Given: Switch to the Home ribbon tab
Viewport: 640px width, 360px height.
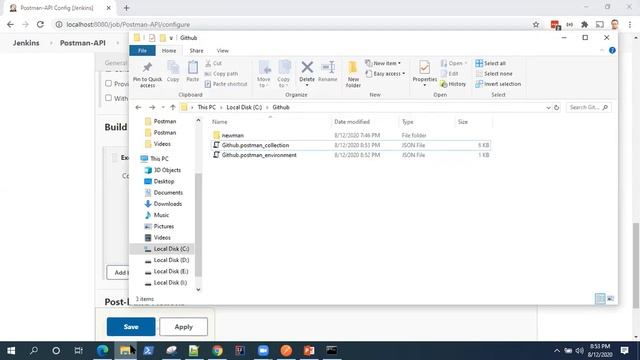Looking at the screenshot, I should point(169,51).
